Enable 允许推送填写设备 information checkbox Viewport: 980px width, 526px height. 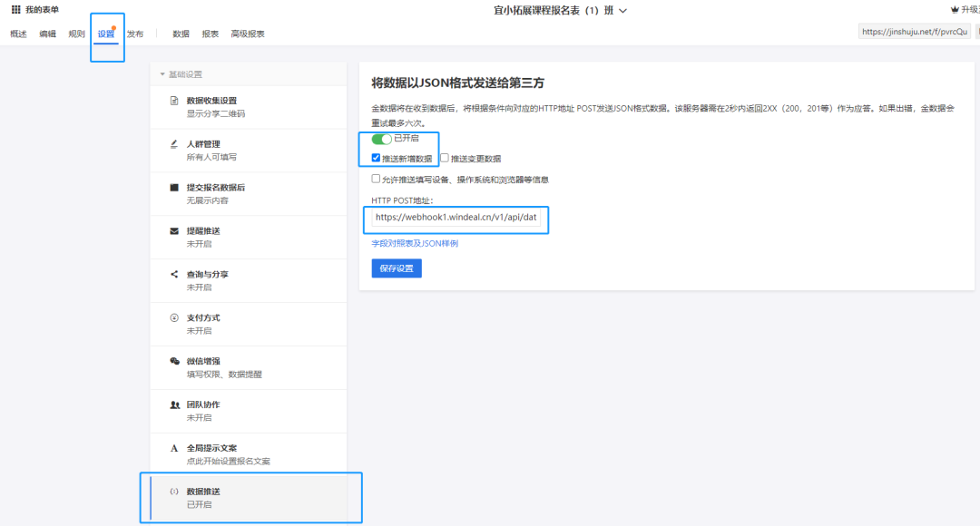tap(376, 179)
